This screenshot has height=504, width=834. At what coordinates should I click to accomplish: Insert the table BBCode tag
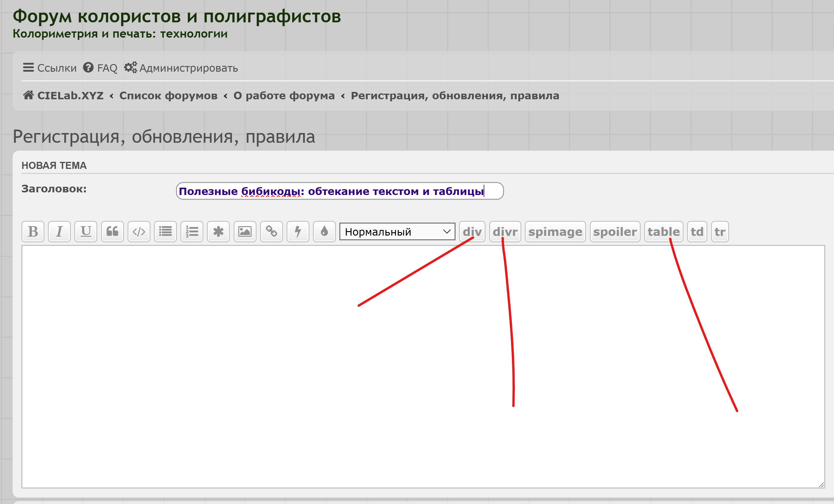tap(664, 232)
